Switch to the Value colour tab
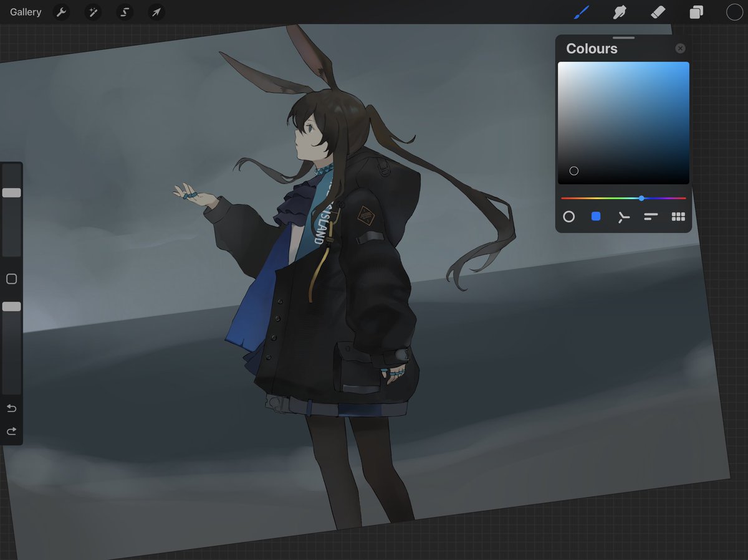Image resolution: width=748 pixels, height=560 pixels. tap(651, 217)
